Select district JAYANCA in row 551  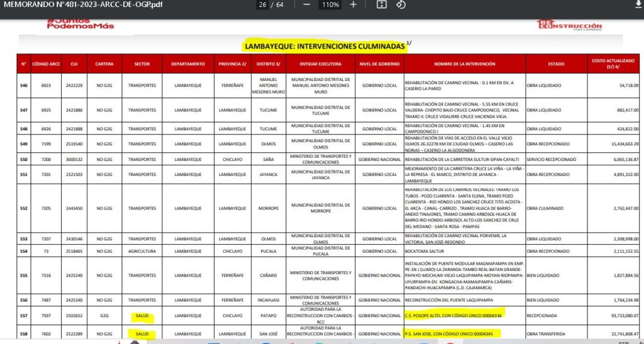click(x=269, y=174)
